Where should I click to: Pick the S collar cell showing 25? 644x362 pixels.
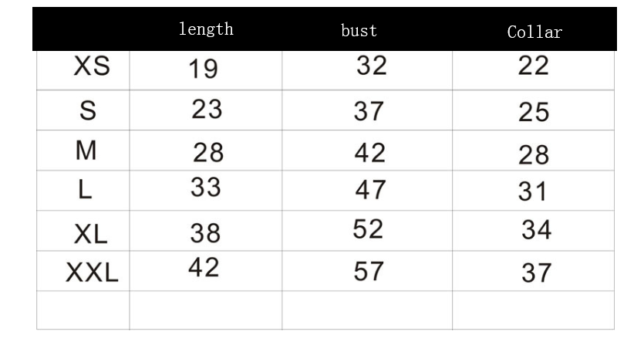coord(534,113)
